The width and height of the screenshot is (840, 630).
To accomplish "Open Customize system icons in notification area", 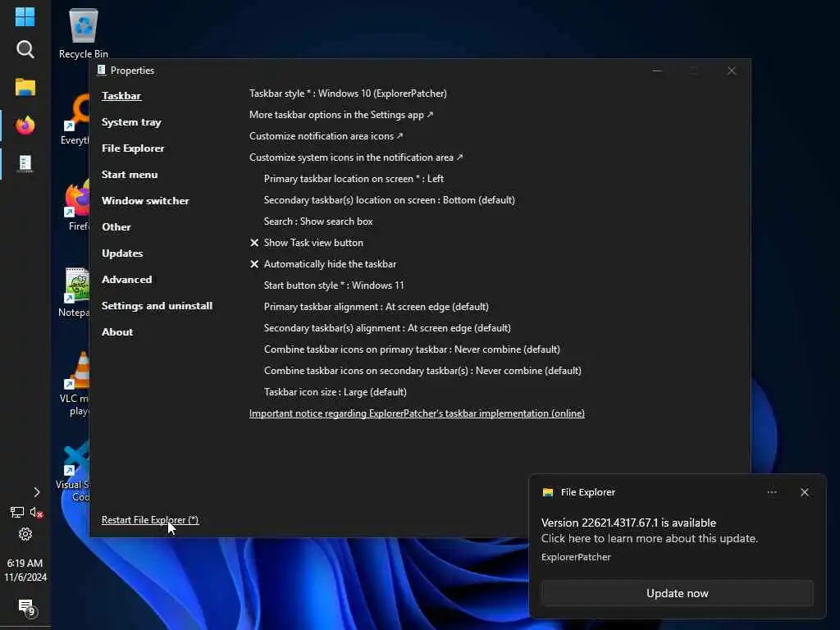I will tap(356, 157).
